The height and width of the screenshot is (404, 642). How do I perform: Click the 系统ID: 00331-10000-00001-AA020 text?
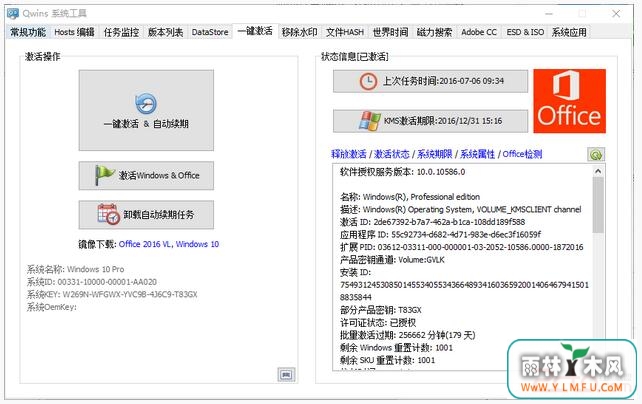92,282
